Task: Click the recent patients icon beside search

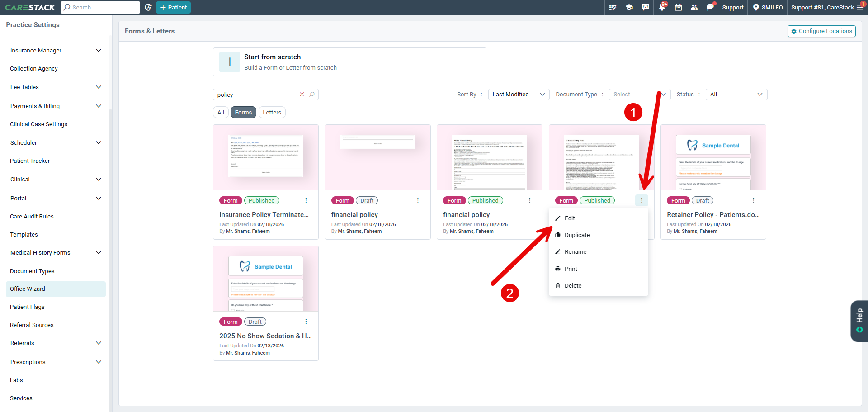Action: tap(148, 7)
